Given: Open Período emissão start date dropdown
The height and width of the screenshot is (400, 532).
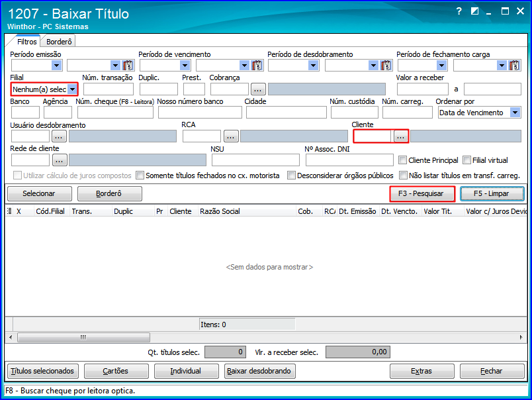Looking at the screenshot, I should point(56,65).
